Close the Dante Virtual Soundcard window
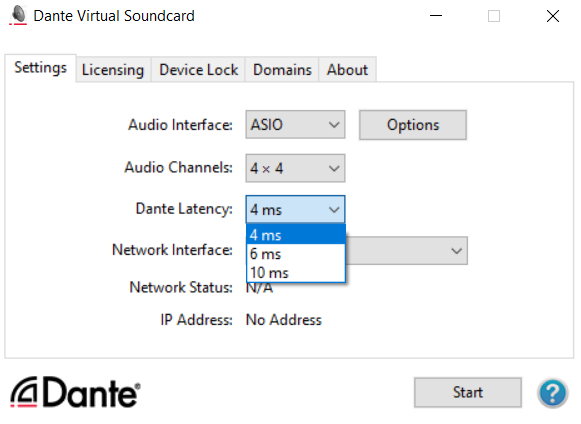 (x=552, y=16)
